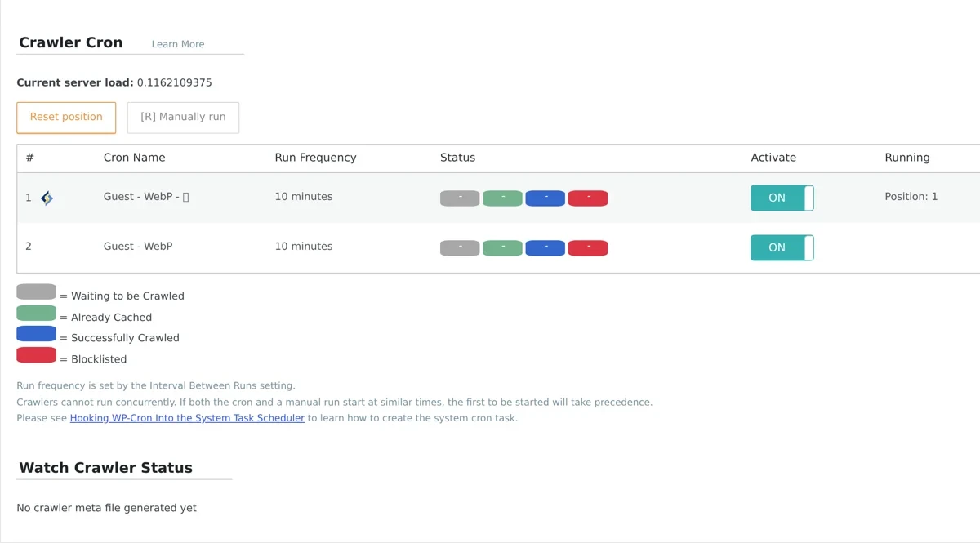Click the Watch Crawler Status heading
This screenshot has width=980, height=543.
pos(106,468)
